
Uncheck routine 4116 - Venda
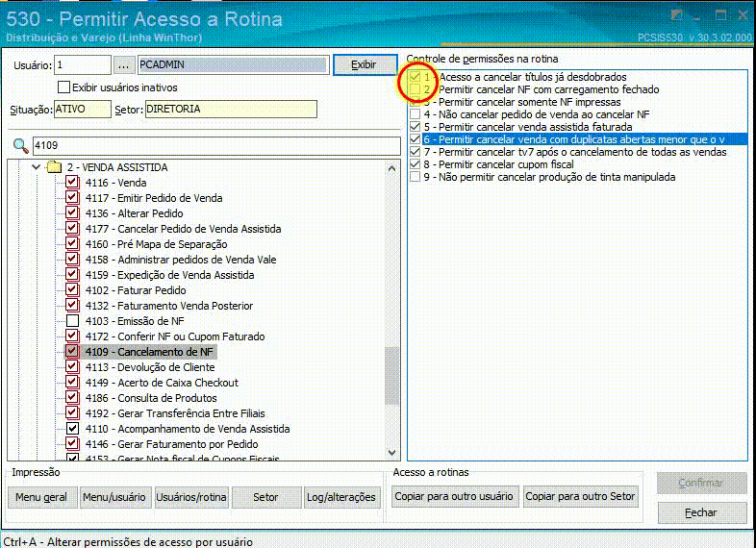pos(72,182)
